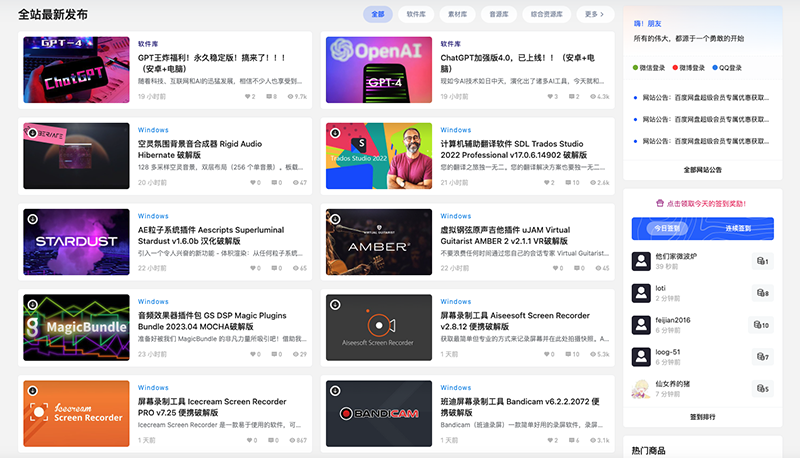Click like heart icon on AMBER card
This screenshot has width=800, height=458.
click(x=556, y=268)
